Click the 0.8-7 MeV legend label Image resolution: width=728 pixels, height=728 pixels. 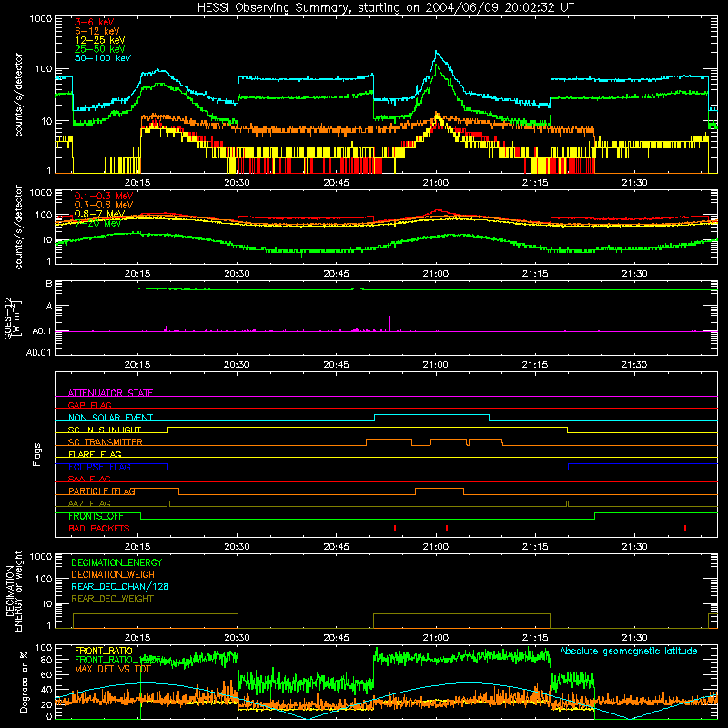tap(100, 214)
